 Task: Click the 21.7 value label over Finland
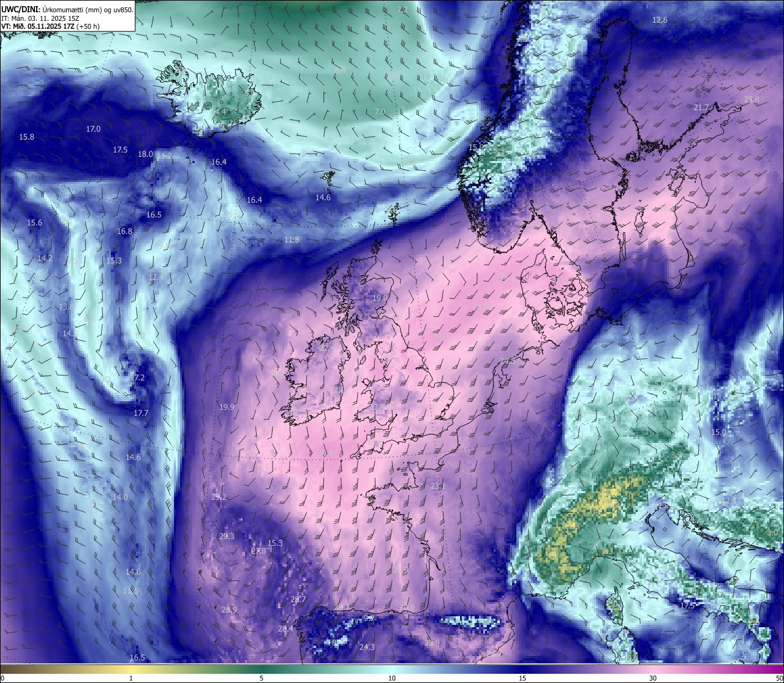(701, 108)
